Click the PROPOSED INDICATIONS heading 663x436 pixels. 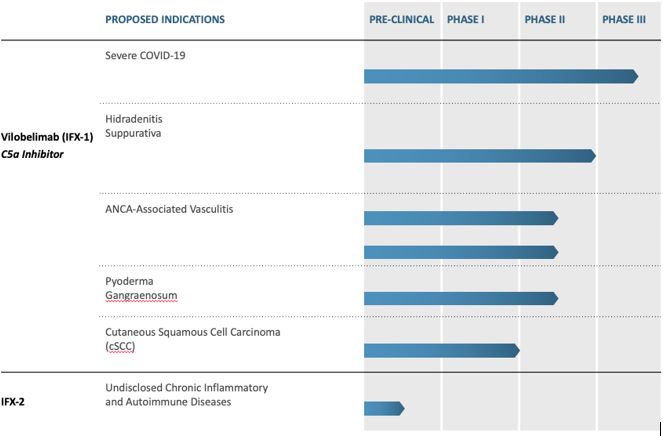click(x=165, y=19)
